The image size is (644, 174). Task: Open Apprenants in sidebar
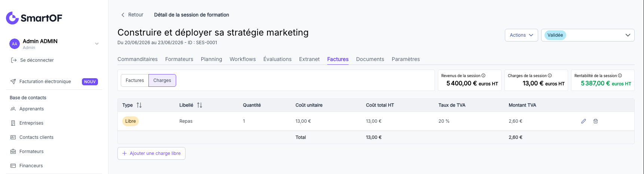pos(32,109)
